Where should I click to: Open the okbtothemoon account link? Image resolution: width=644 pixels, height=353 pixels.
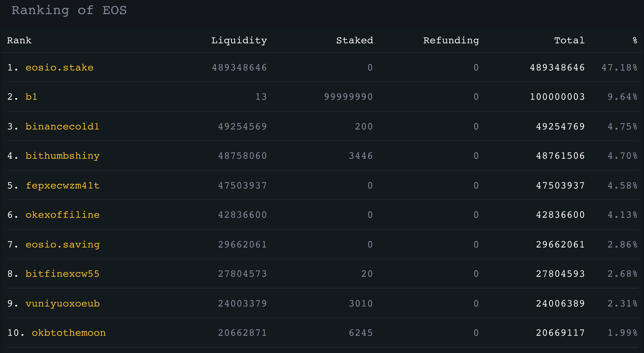click(69, 333)
